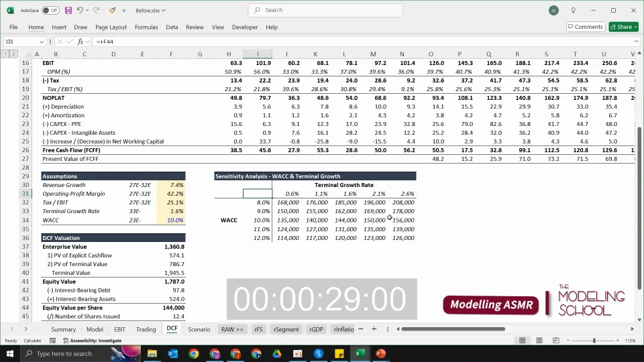Click the Name Box showing I31
Image resolution: width=644 pixels, height=362 pixels.
(21, 42)
